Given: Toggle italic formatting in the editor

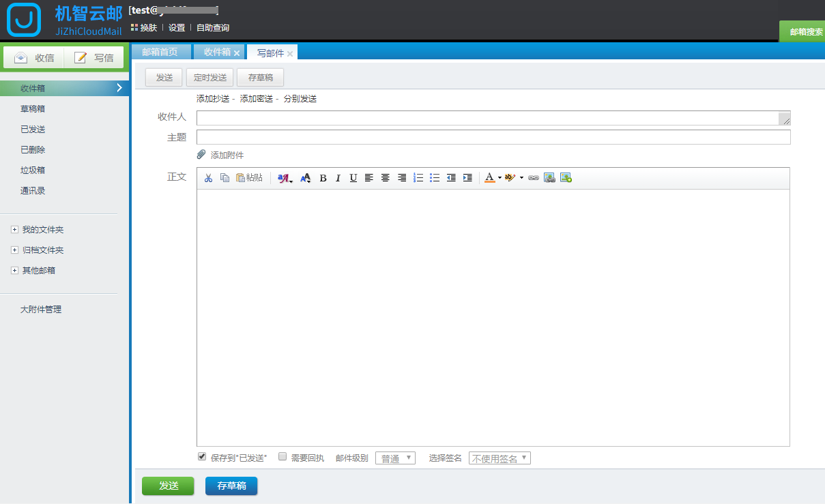Looking at the screenshot, I should (x=338, y=178).
